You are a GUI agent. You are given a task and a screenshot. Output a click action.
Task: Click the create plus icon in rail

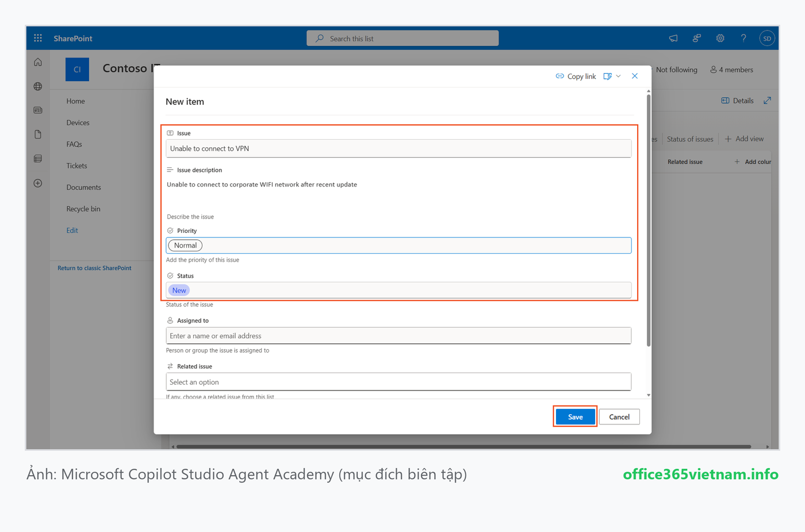tap(38, 183)
